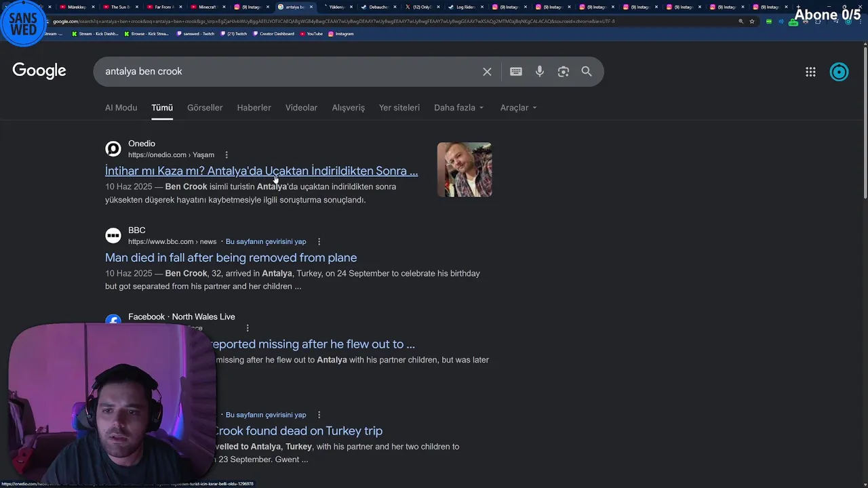Open the YouTube bookmark
868x488 pixels.
[x=312, y=34]
